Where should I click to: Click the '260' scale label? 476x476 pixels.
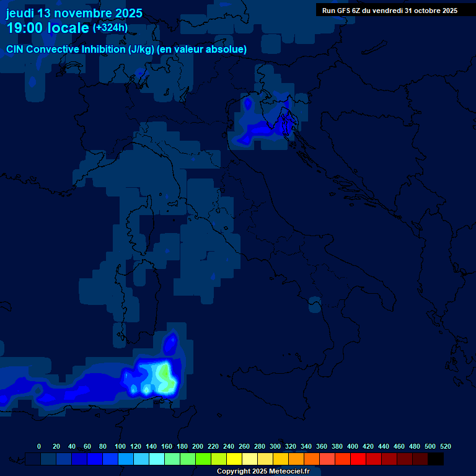pyautogui.click(x=244, y=446)
